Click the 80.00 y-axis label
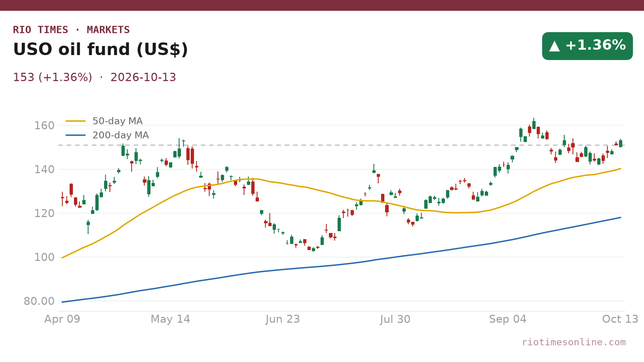This screenshot has height=362, width=644. click(x=39, y=301)
